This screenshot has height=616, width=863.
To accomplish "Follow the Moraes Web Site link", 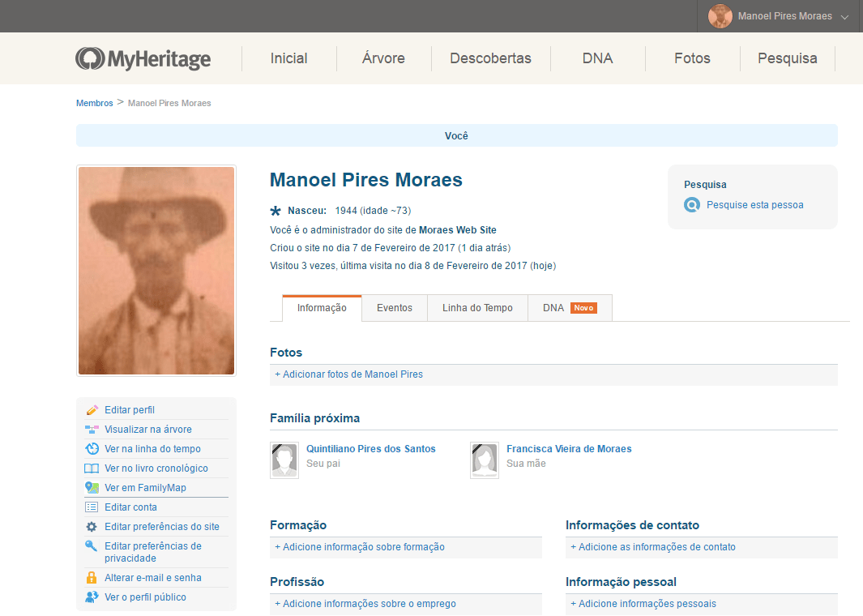I will (x=457, y=230).
